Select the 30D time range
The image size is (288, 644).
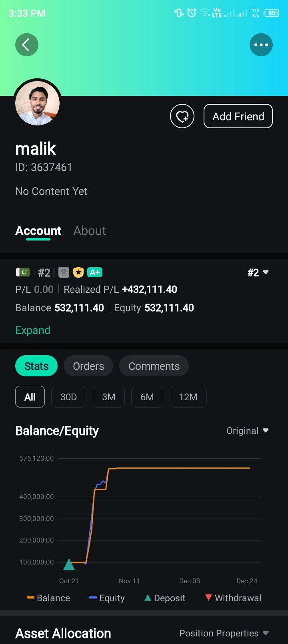[x=68, y=397]
